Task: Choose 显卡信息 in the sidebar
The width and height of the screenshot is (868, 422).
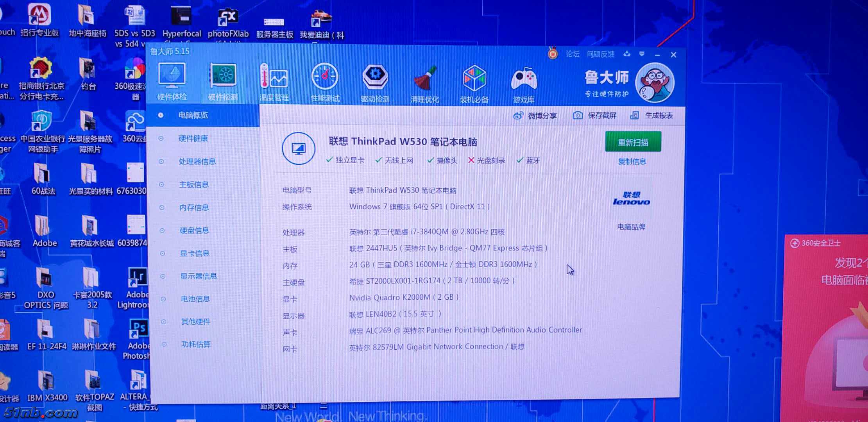Action: coord(194,253)
